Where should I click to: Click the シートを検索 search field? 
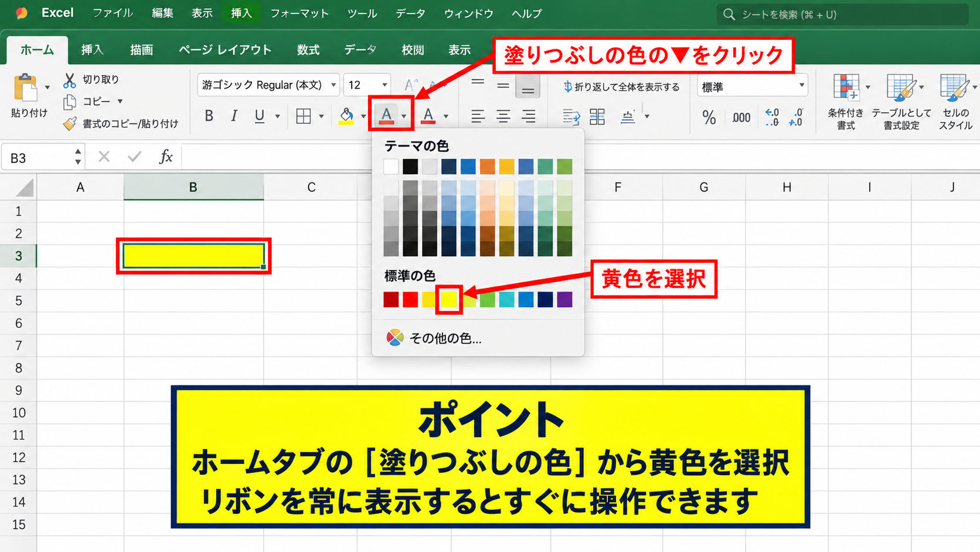pyautogui.click(x=842, y=14)
